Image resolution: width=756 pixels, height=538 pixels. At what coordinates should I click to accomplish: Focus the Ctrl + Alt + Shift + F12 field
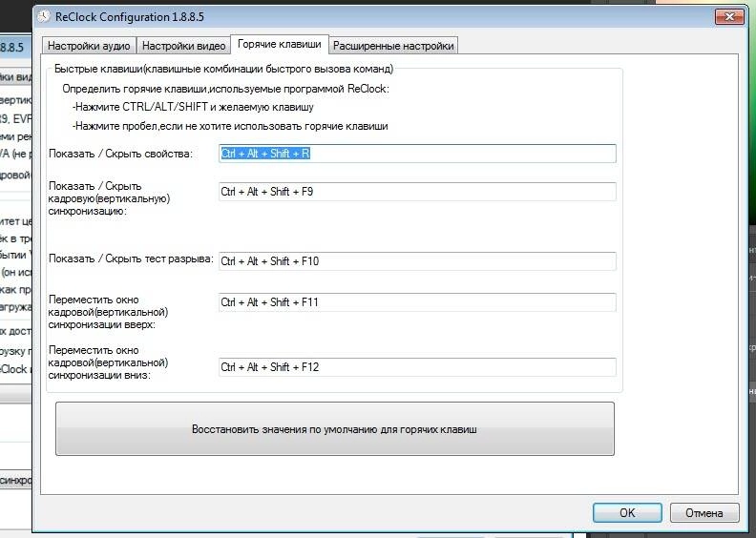click(x=417, y=367)
